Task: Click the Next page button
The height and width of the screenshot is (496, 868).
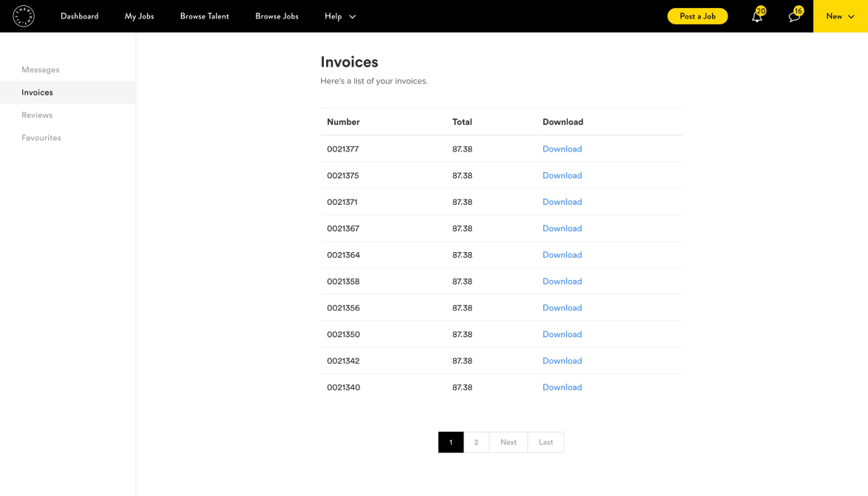Action: pyautogui.click(x=508, y=442)
